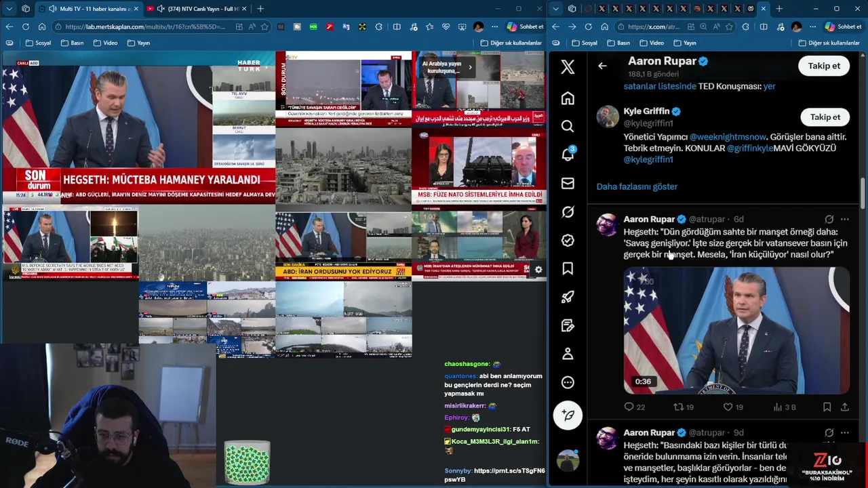The height and width of the screenshot is (488, 868).
Task: Open Edge settings ellipsis in right browser
Action: (812, 26)
